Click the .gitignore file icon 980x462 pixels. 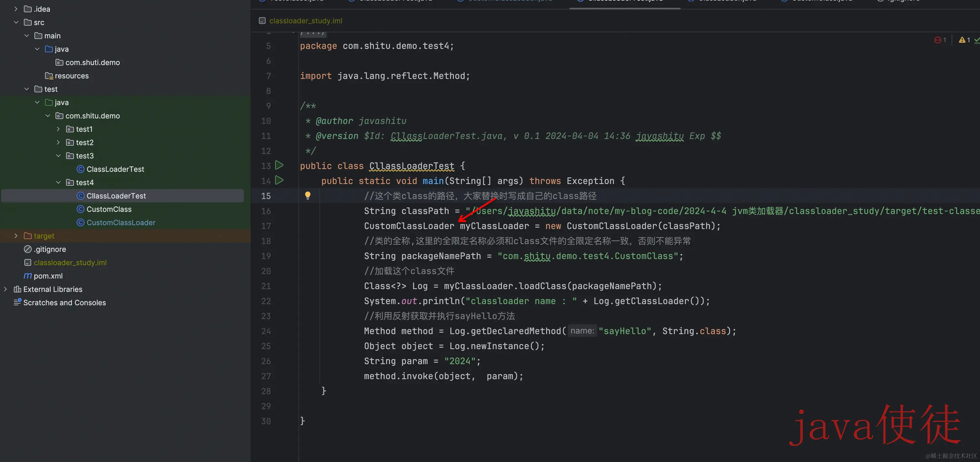[x=28, y=249]
